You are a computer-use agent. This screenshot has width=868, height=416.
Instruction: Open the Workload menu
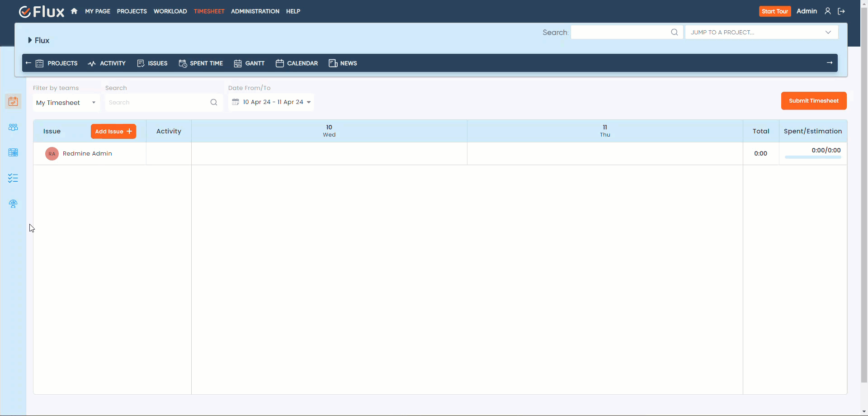(x=170, y=11)
